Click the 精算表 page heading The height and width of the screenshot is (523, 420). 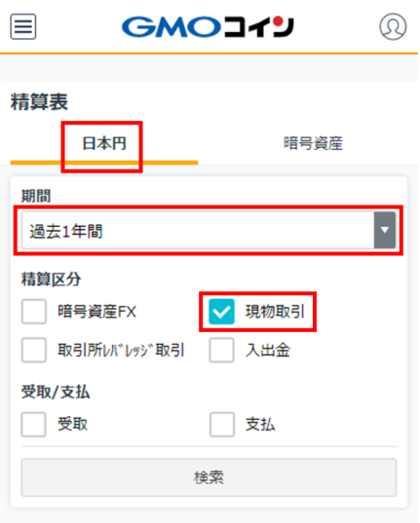[x=39, y=101]
